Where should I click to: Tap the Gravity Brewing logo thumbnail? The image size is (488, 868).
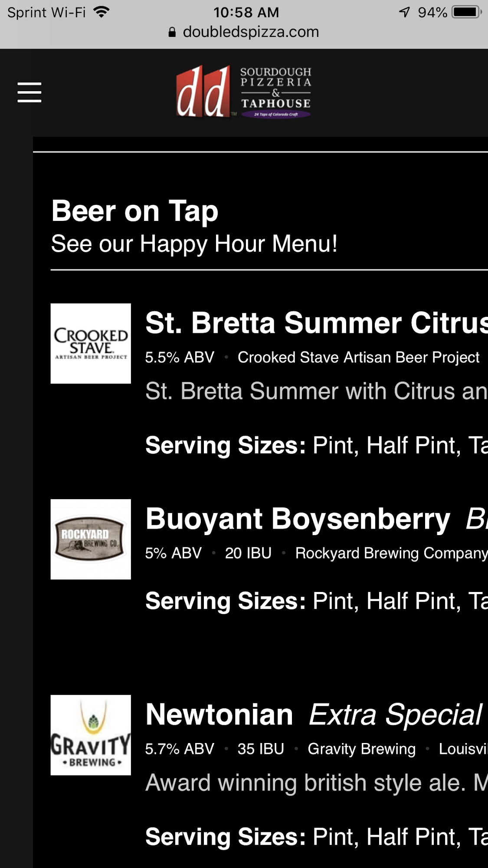click(x=91, y=735)
